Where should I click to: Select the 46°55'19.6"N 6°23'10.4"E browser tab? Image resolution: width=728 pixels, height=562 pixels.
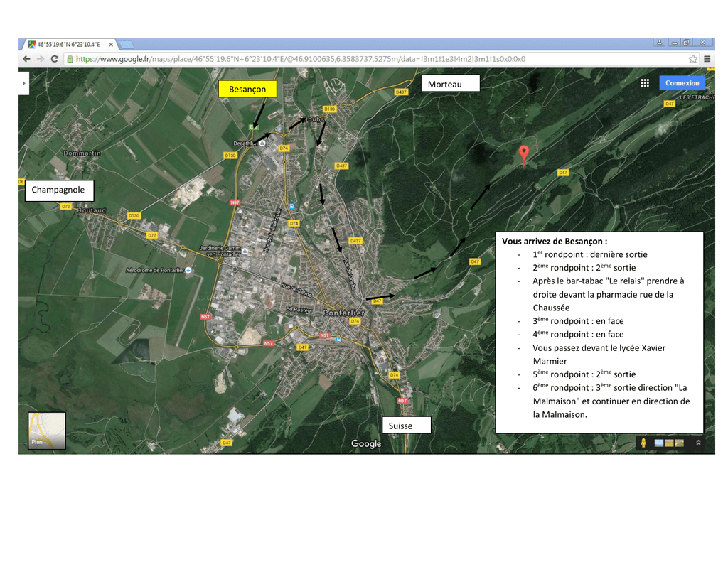click(70, 45)
